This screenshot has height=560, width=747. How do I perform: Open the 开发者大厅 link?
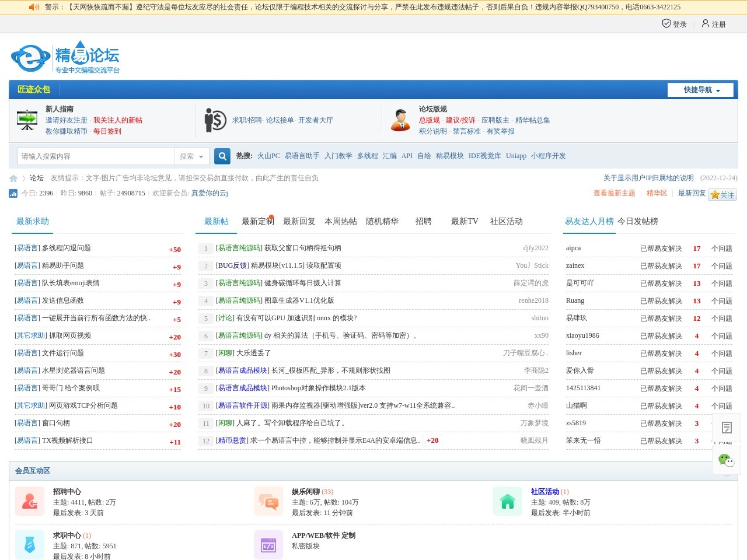tap(316, 120)
